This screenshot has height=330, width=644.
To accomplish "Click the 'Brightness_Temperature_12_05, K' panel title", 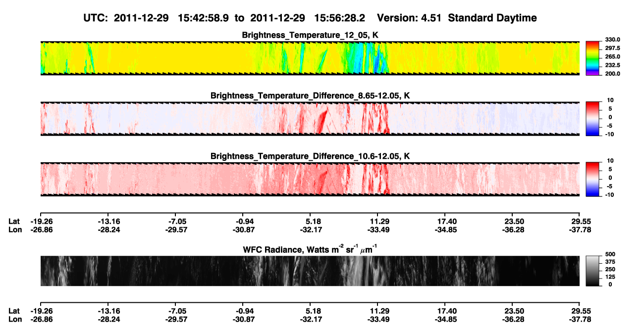I will click(310, 35).
